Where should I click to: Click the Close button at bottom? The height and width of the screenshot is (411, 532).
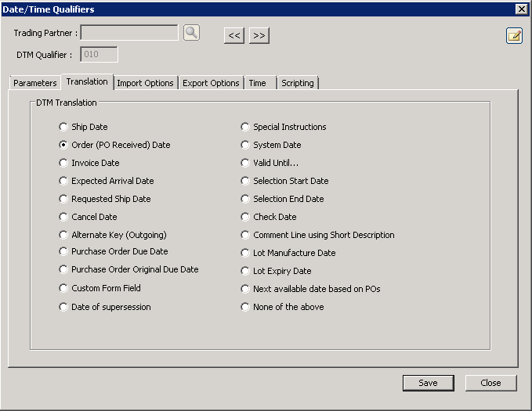pos(490,383)
